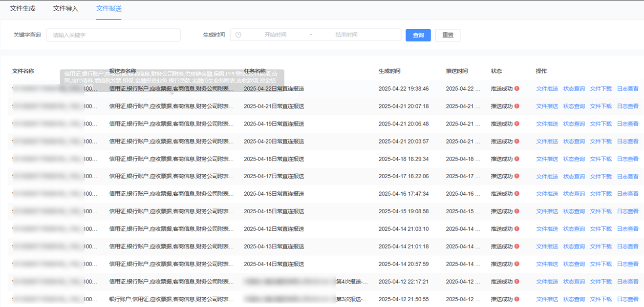This screenshot has height=307, width=644.
Task: Click 文件下载 in the 2025-04-22 19:38:46 row
Action: click(x=601, y=89)
